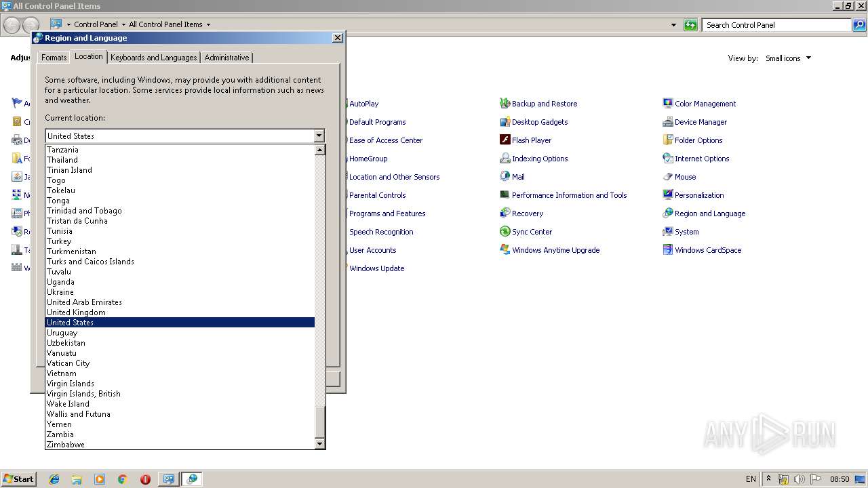Click the volume speaker tray icon
The image size is (868, 488).
point(800,479)
